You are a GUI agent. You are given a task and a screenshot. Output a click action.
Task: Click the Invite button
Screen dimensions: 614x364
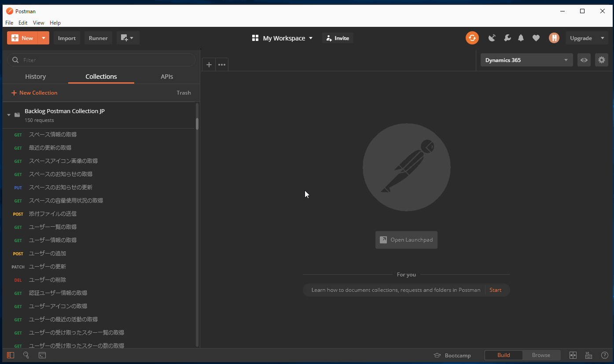338,38
